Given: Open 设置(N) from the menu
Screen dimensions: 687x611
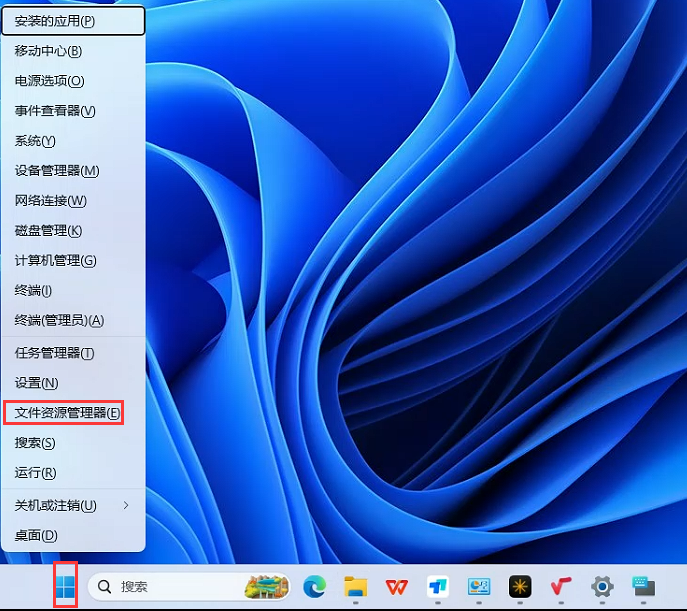Looking at the screenshot, I should pyautogui.click(x=73, y=383).
